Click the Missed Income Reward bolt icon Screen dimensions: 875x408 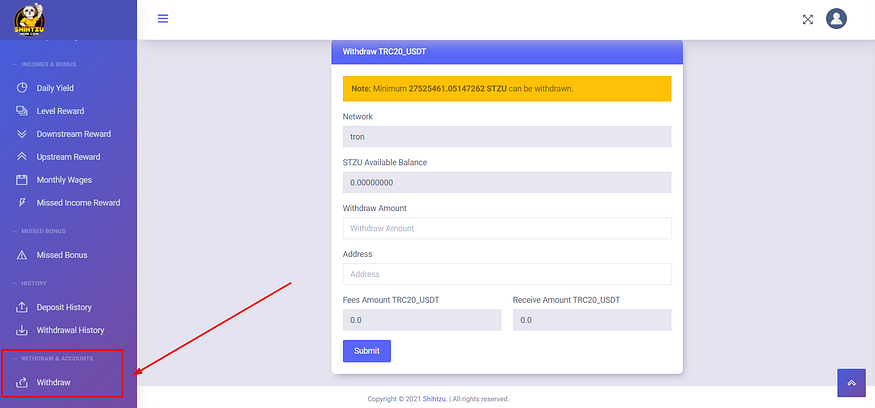22,203
